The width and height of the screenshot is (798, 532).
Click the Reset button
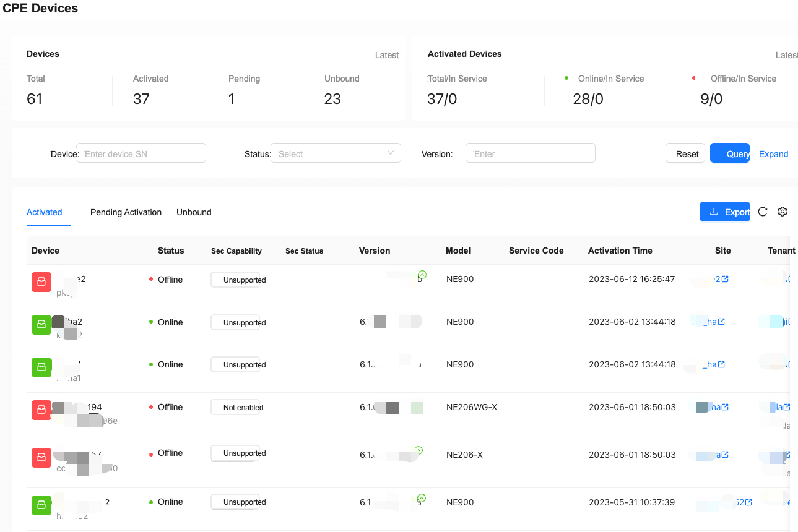[x=685, y=153]
